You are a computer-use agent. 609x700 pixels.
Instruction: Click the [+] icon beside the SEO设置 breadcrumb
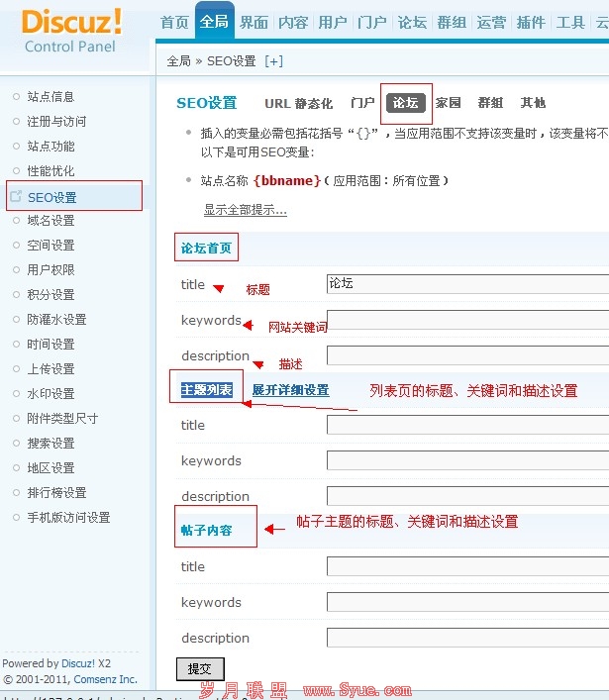(x=273, y=60)
